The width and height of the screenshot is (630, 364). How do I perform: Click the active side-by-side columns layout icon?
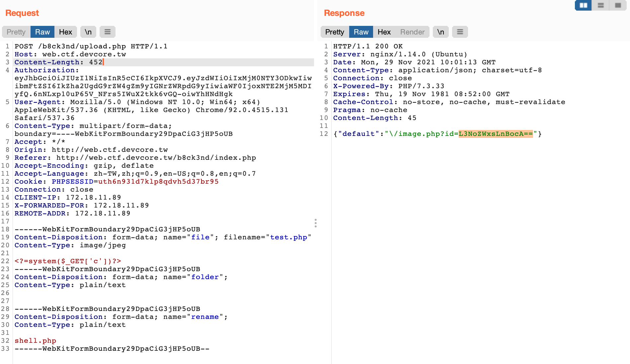[583, 5]
